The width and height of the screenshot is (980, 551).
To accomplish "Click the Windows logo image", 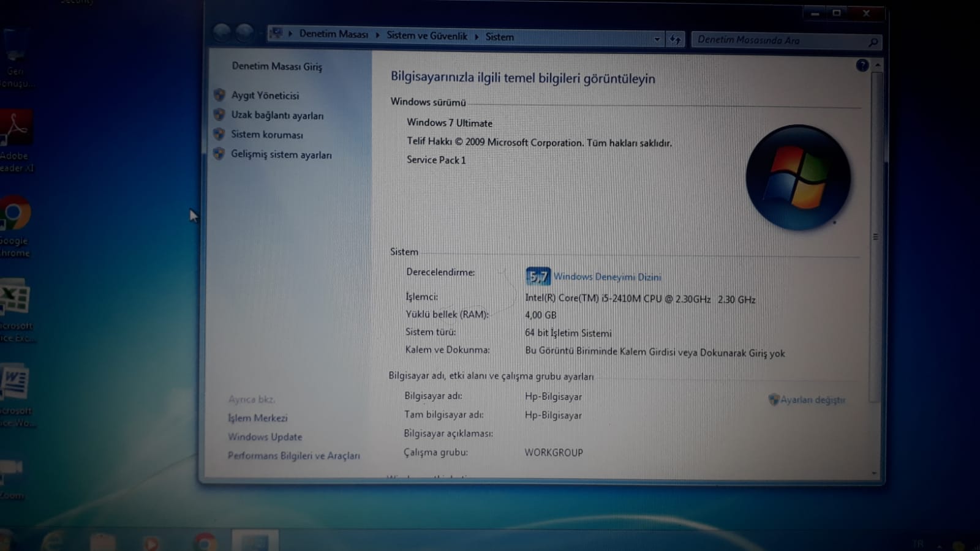I will (x=798, y=178).
